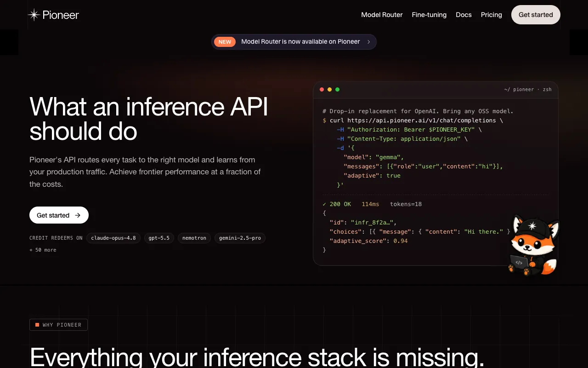The height and width of the screenshot is (368, 588).
Task: Click the Authorization Bearer header line
Action: click(x=409, y=129)
